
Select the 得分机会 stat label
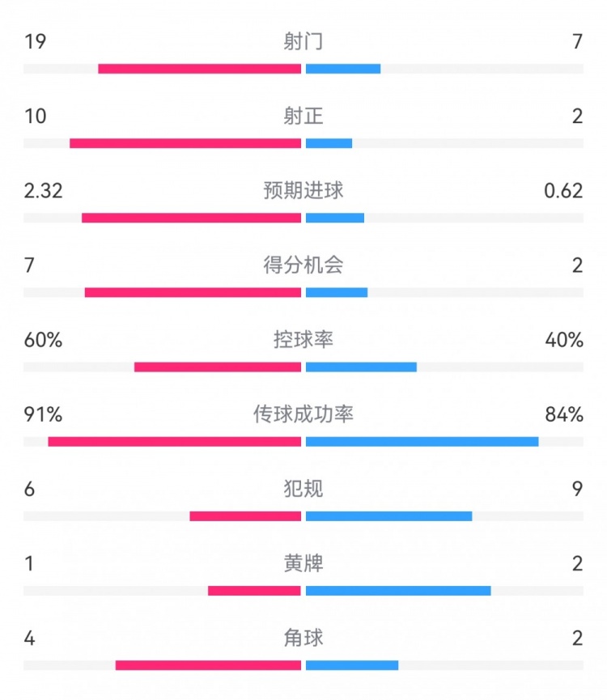point(303,265)
